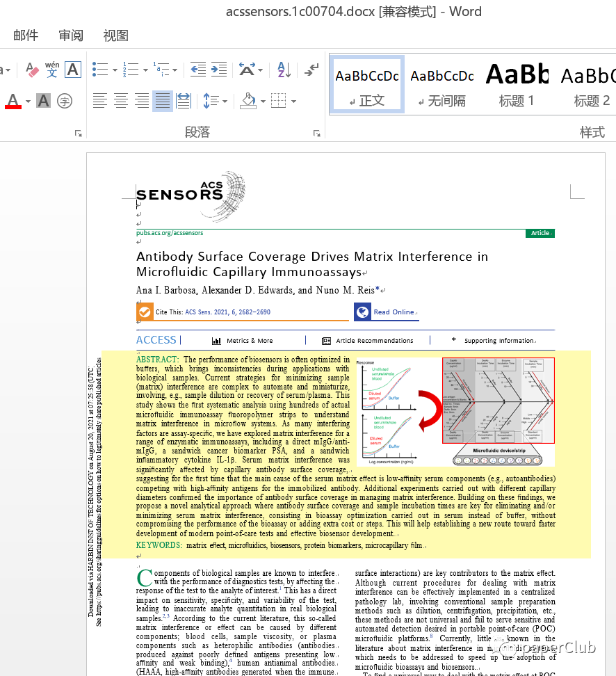Apply paragraph shading fill
The height and width of the screenshot is (676, 616).
[248, 102]
